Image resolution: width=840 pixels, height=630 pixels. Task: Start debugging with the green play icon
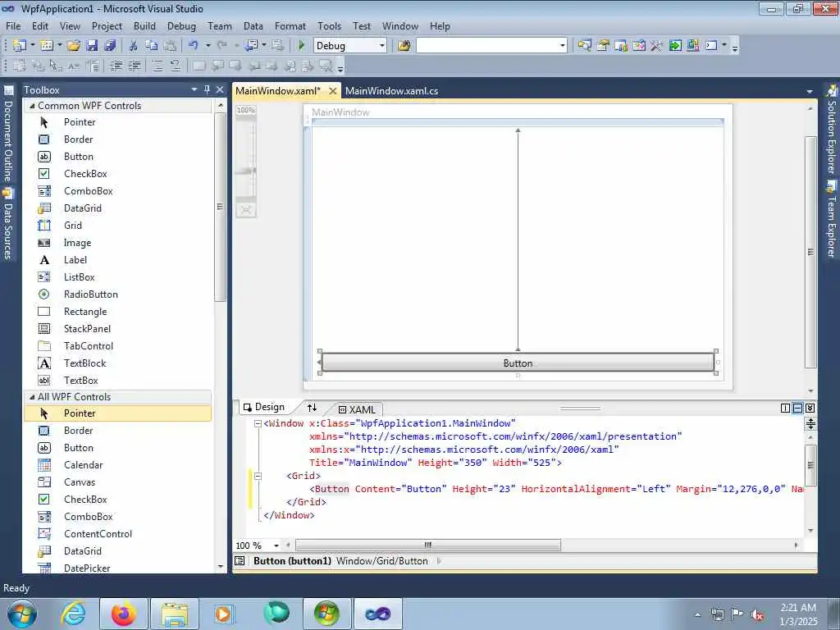coord(302,46)
